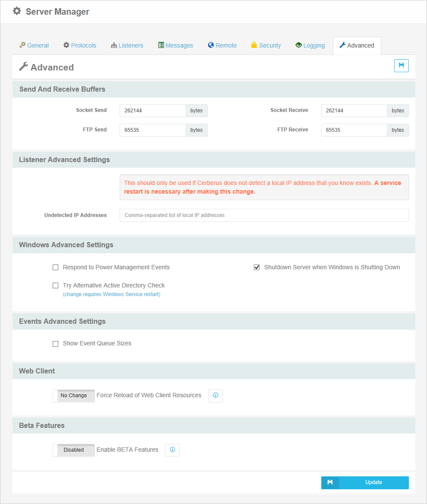Click the gear icon next to Server Manager title
The image size is (427, 504).
point(16,11)
